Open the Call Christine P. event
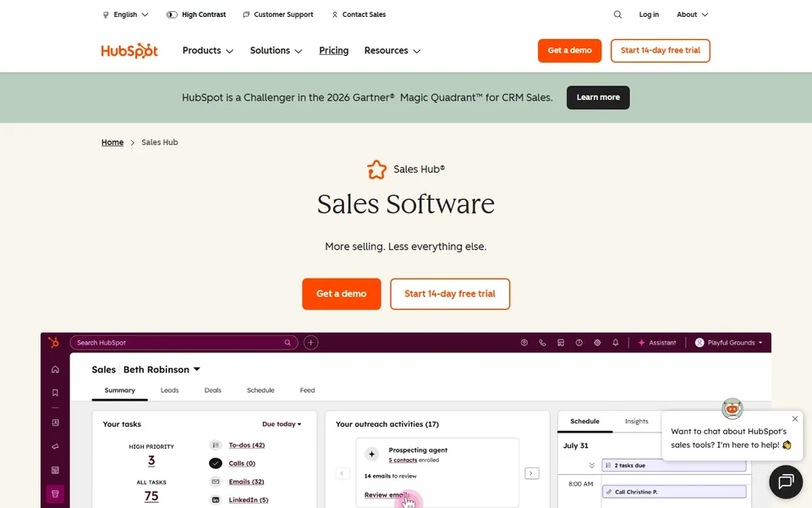Image resolution: width=812 pixels, height=508 pixels. coord(674,492)
